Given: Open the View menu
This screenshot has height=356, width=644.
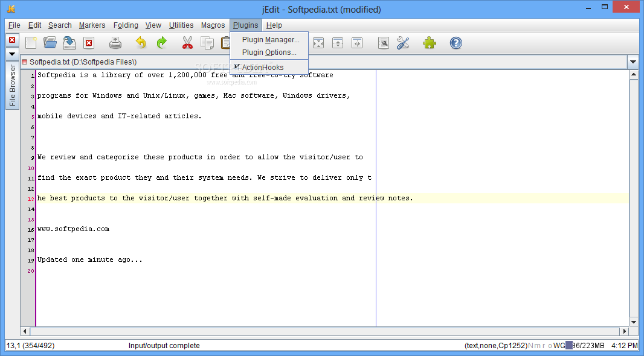Looking at the screenshot, I should point(153,25).
